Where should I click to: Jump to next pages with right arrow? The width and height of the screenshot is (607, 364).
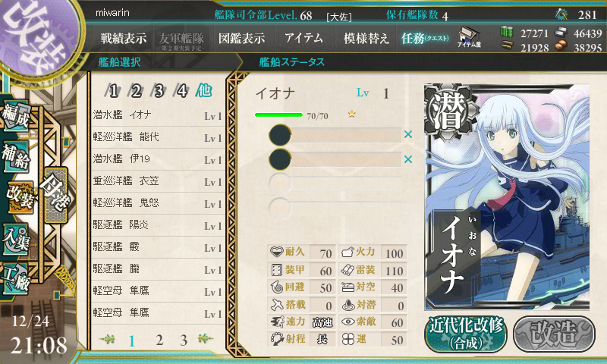(x=205, y=339)
